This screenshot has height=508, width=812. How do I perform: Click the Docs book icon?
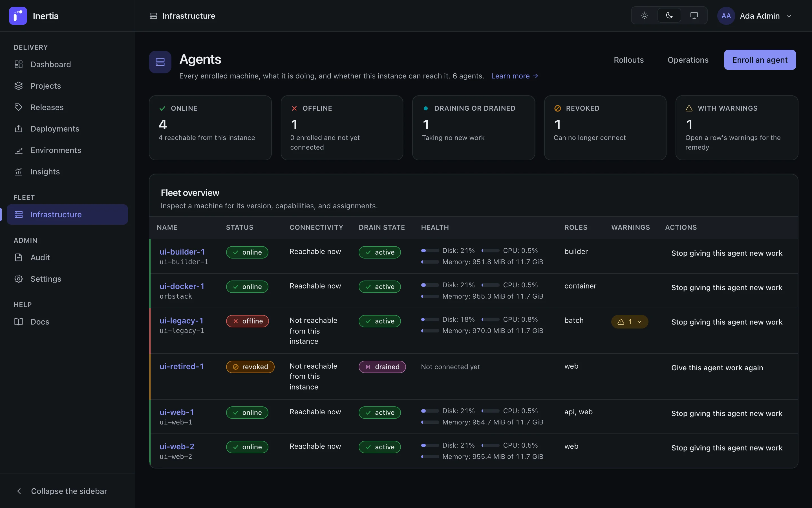click(x=18, y=322)
